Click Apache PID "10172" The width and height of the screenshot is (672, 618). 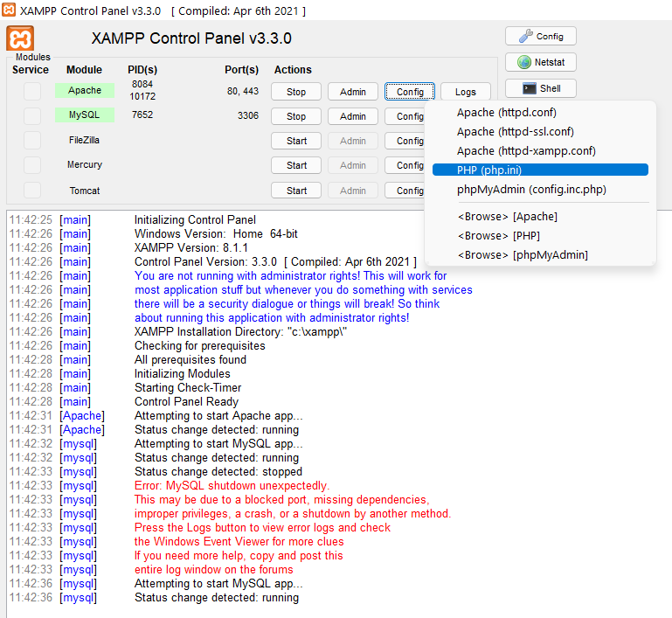coord(142,96)
